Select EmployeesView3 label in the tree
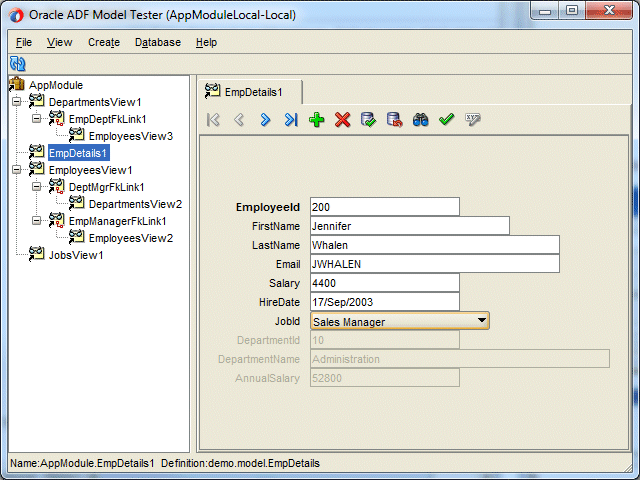This screenshot has height=480, width=640. click(x=131, y=136)
